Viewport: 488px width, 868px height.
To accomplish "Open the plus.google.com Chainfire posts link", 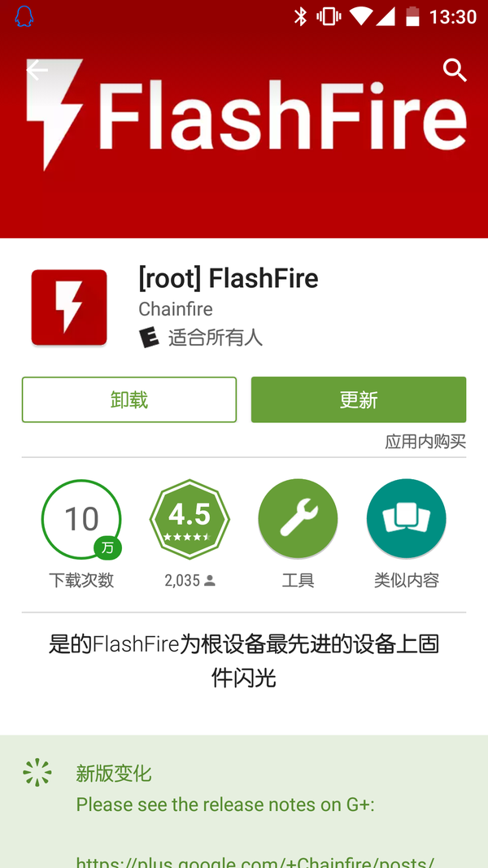I will [x=255, y=861].
